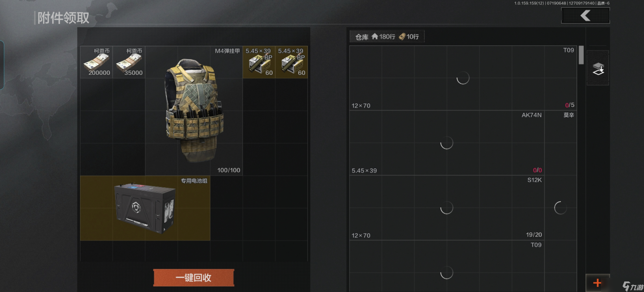Click the item slot beside S12K
Screen dimensions: 644x292
click(x=561, y=208)
